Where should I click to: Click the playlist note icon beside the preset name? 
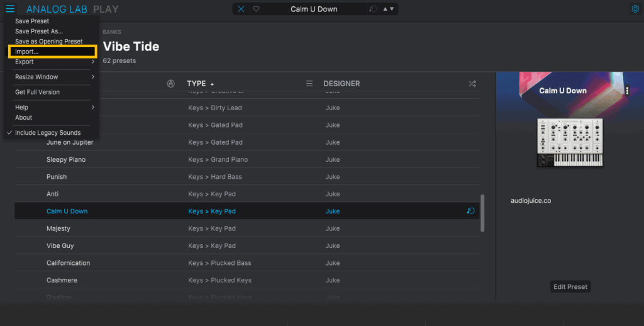tap(373, 9)
